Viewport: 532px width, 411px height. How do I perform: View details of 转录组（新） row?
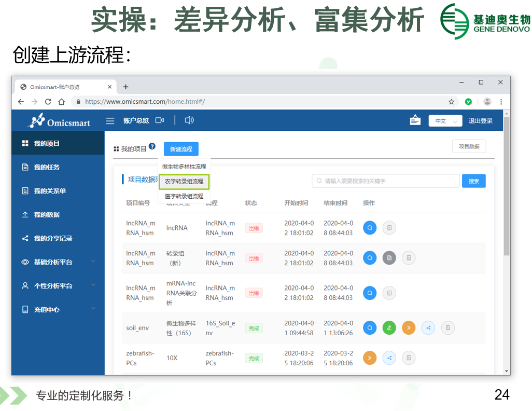370,258
